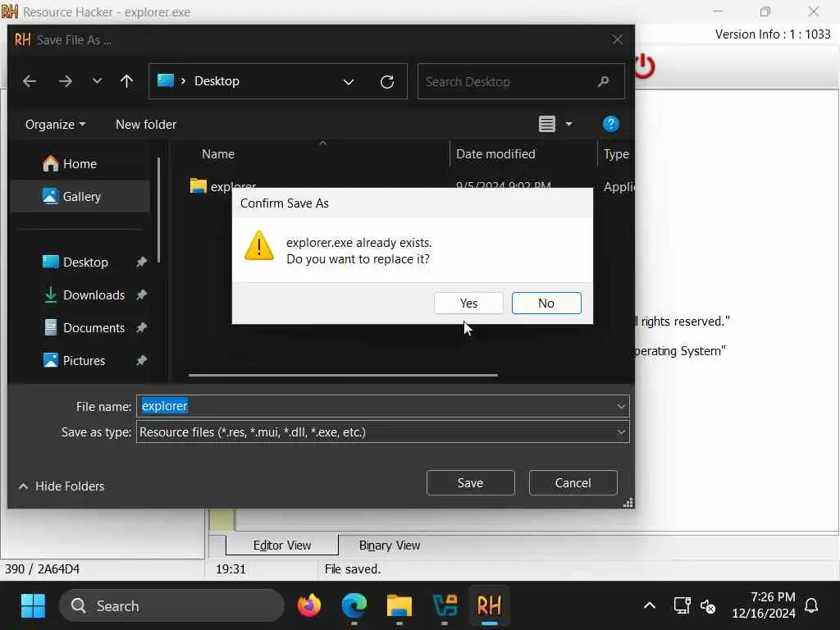Viewport: 840px width, 630px height.
Task: Open Microsoft Edge from taskbar
Action: (x=354, y=606)
